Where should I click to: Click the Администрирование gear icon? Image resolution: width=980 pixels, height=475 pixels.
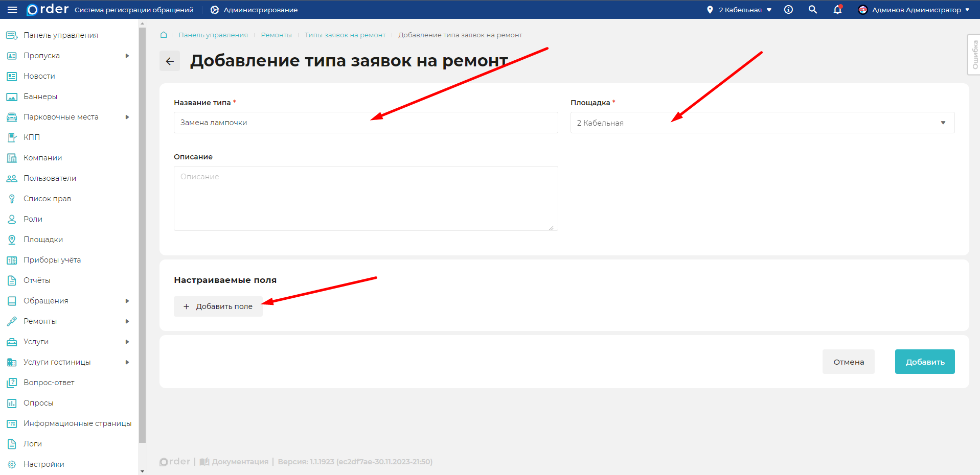click(x=215, y=10)
